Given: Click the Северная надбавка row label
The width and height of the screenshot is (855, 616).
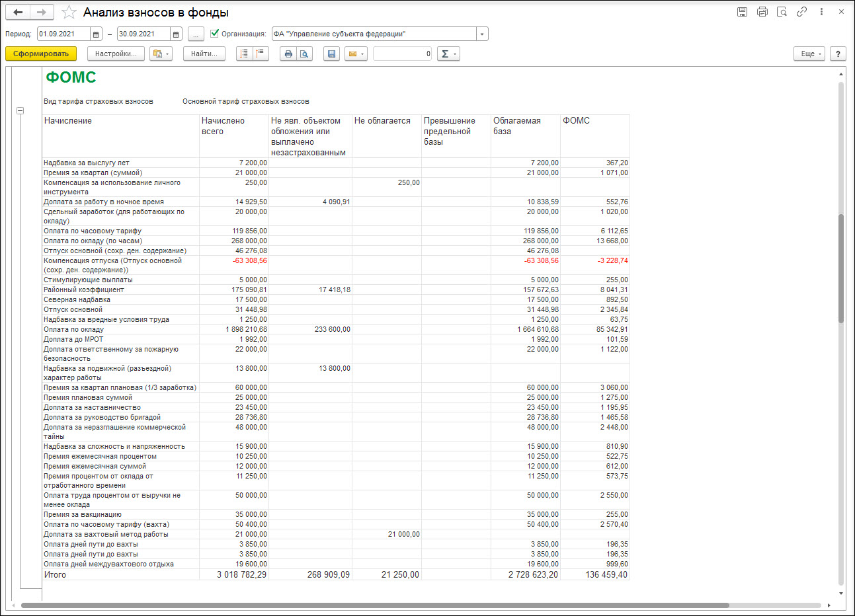Looking at the screenshot, I should (77, 299).
